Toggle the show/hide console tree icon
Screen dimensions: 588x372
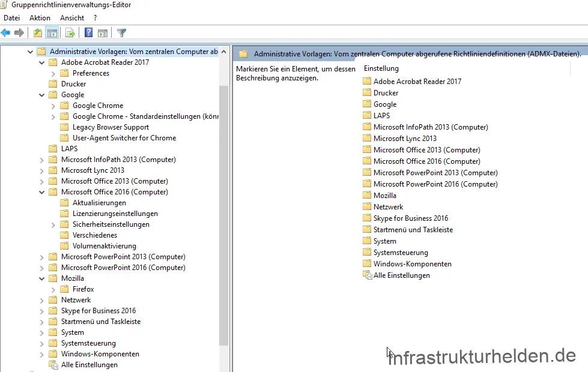coord(52,33)
